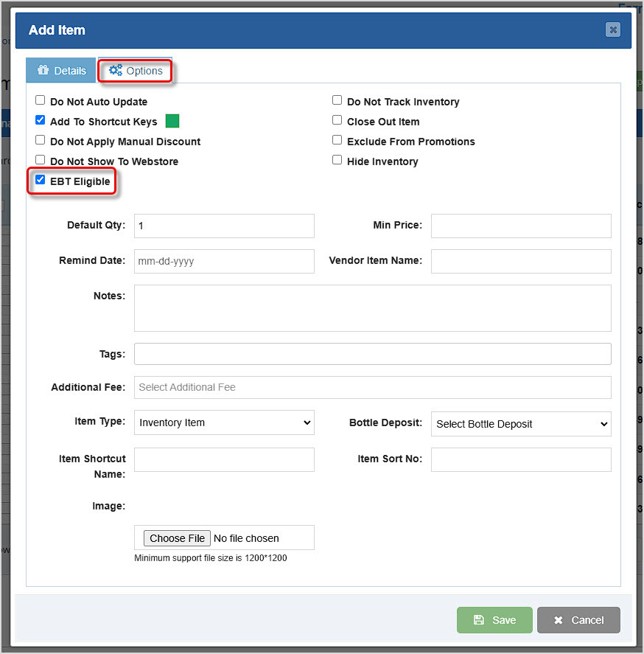This screenshot has height=654, width=644.
Task: Toggle the Close Out Item checkbox
Action: pyautogui.click(x=337, y=121)
